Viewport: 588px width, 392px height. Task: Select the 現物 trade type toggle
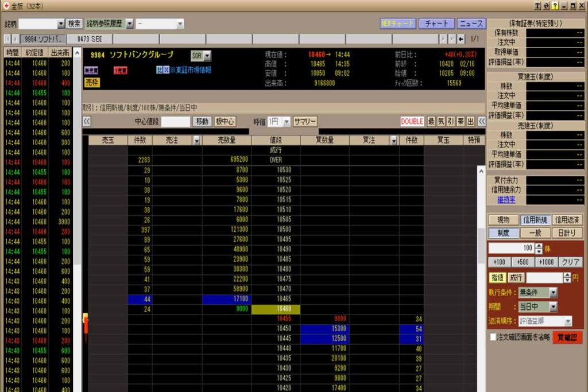pyautogui.click(x=503, y=220)
